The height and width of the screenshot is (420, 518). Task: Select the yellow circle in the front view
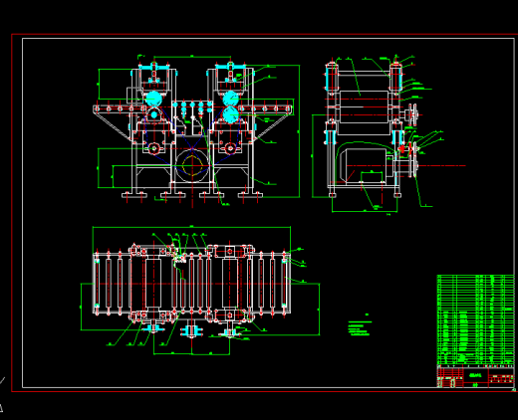[192, 165]
